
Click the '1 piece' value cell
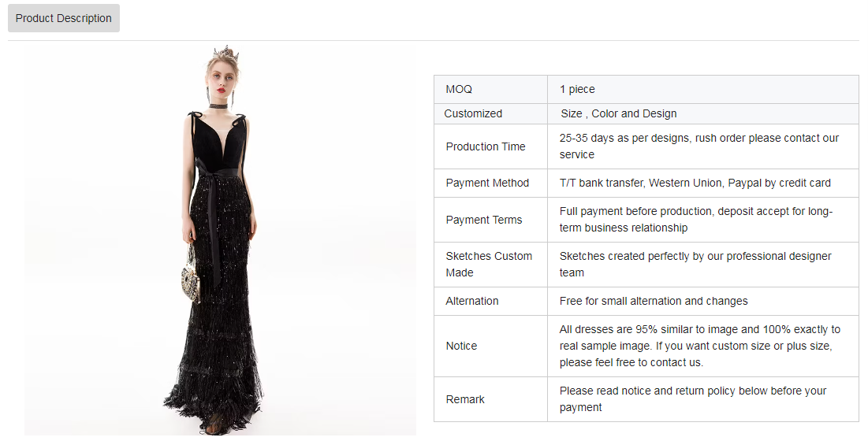point(703,90)
